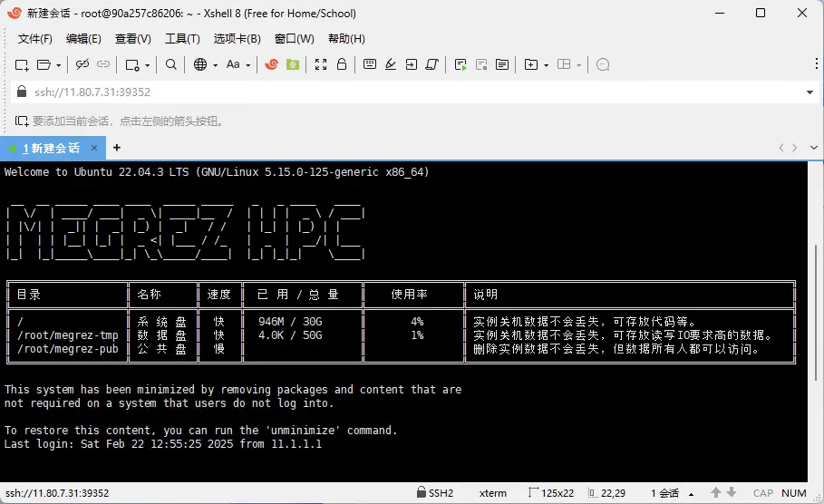Click the magnifier Find icon
The height and width of the screenshot is (504, 824).
[x=171, y=64]
